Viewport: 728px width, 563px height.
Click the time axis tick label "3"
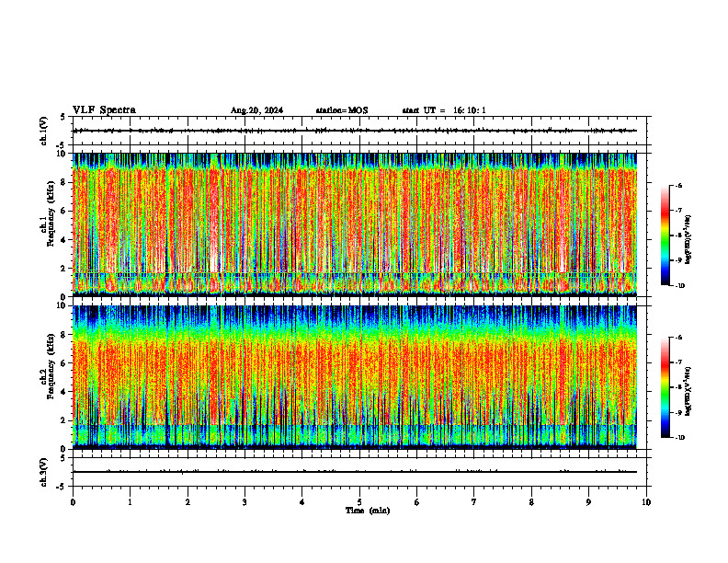point(245,502)
